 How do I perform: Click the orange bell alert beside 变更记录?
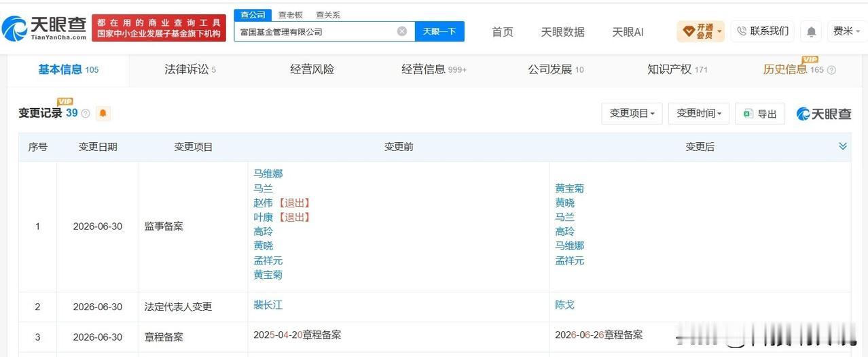pyautogui.click(x=103, y=114)
